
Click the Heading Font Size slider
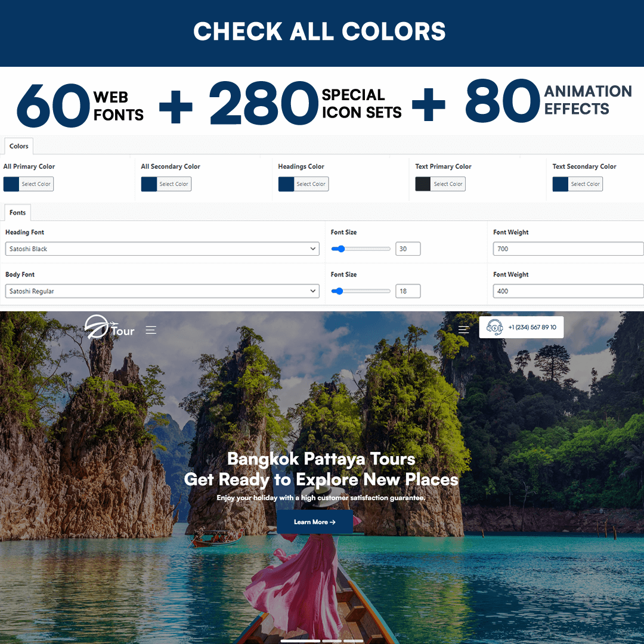[x=361, y=249]
